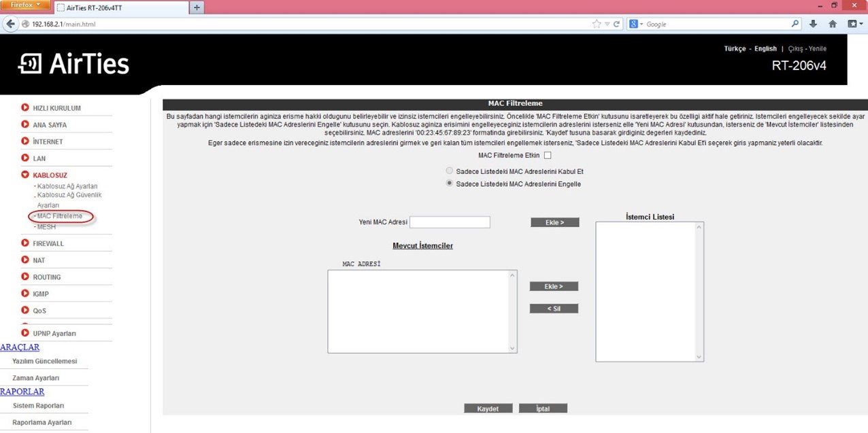Image resolution: width=868 pixels, height=433 pixels.
Task: Click the RAPORLAR link
Action: coord(22,392)
